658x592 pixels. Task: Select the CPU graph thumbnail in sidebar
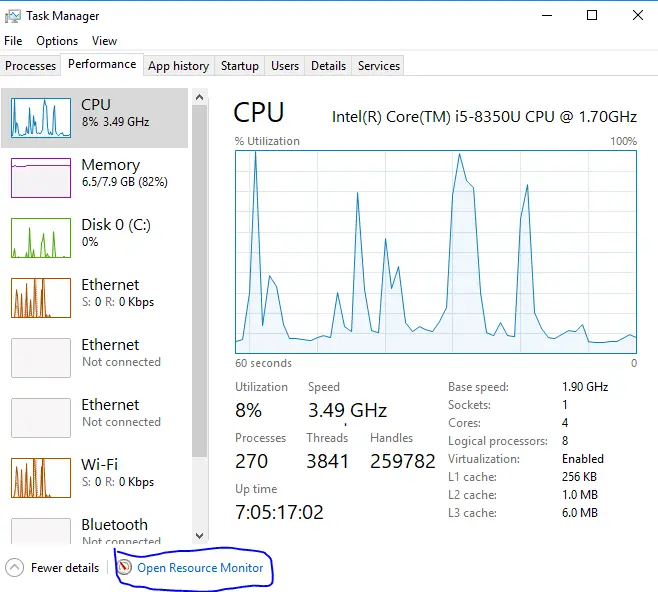pyautogui.click(x=41, y=118)
